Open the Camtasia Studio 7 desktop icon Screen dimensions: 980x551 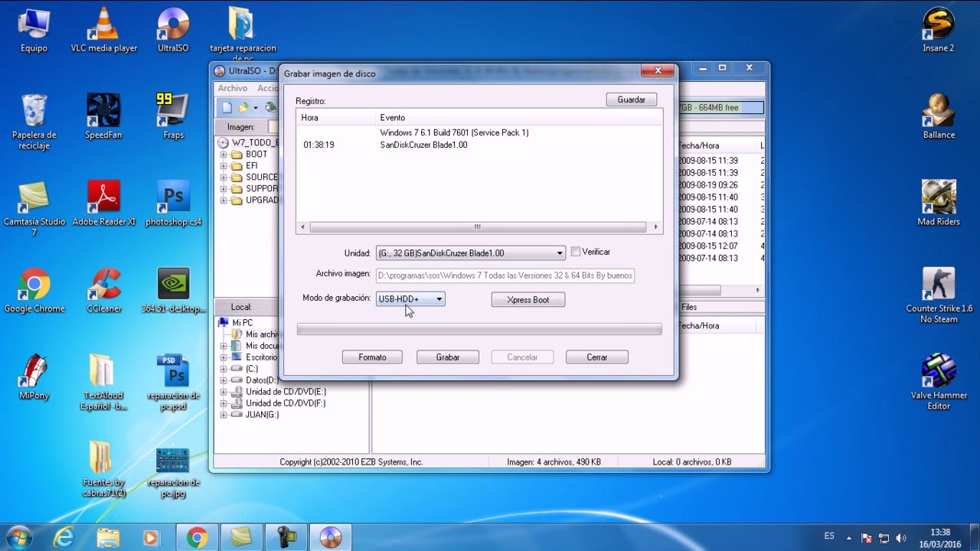click(x=34, y=208)
